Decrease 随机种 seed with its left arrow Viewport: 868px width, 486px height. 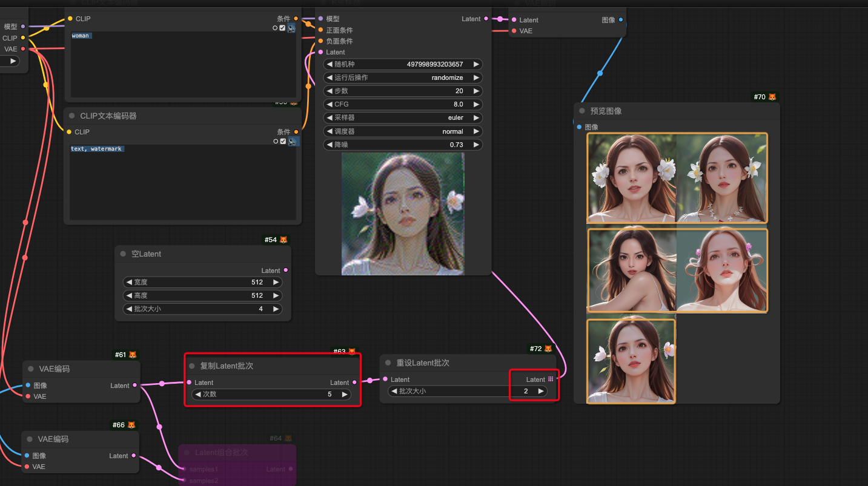point(330,64)
